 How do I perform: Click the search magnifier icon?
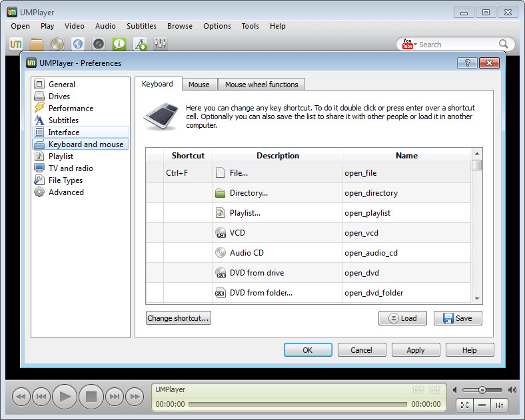(x=503, y=44)
